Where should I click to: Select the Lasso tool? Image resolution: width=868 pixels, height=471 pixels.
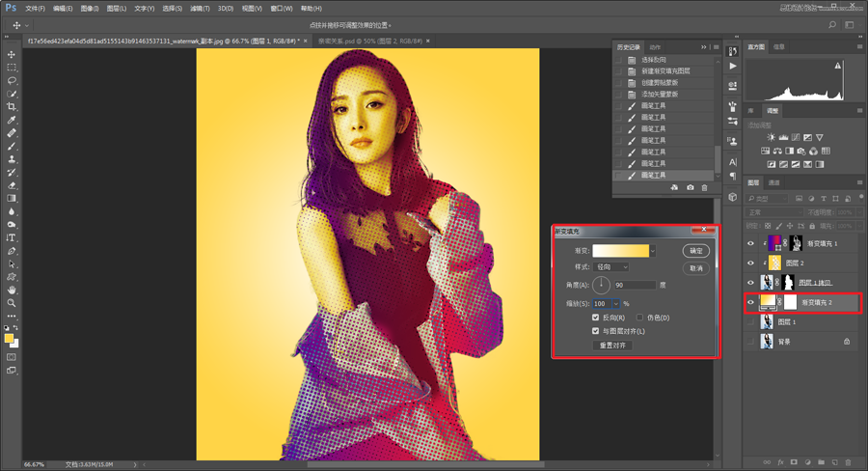click(x=12, y=81)
